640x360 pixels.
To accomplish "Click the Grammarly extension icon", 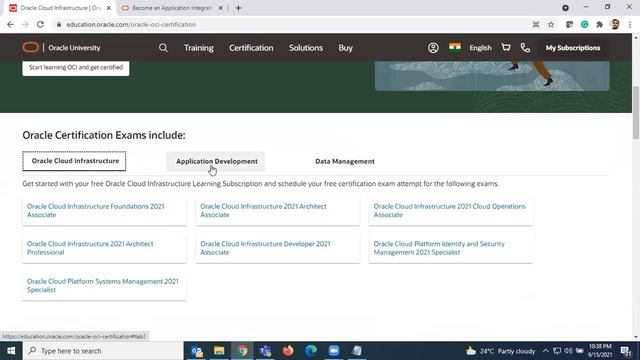I will point(584,24).
